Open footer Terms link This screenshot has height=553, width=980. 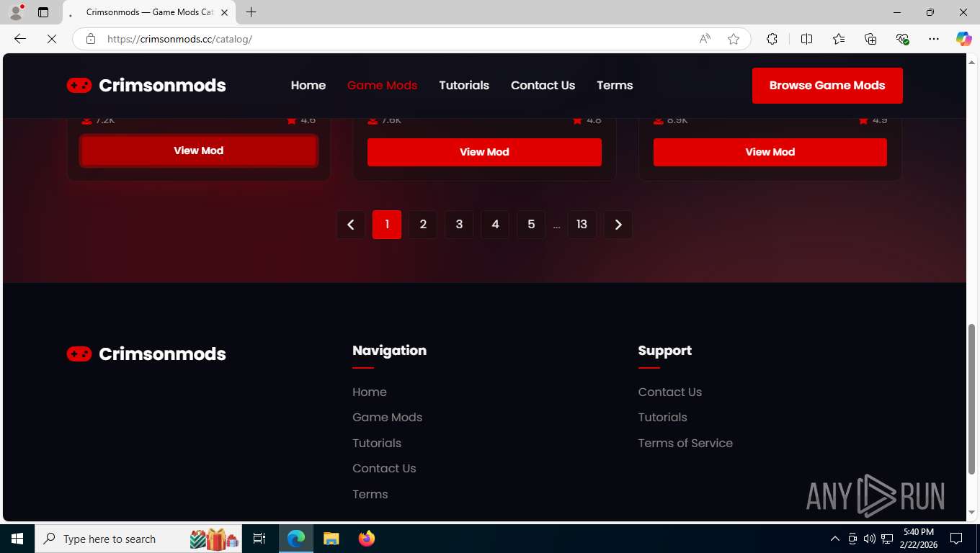(370, 494)
